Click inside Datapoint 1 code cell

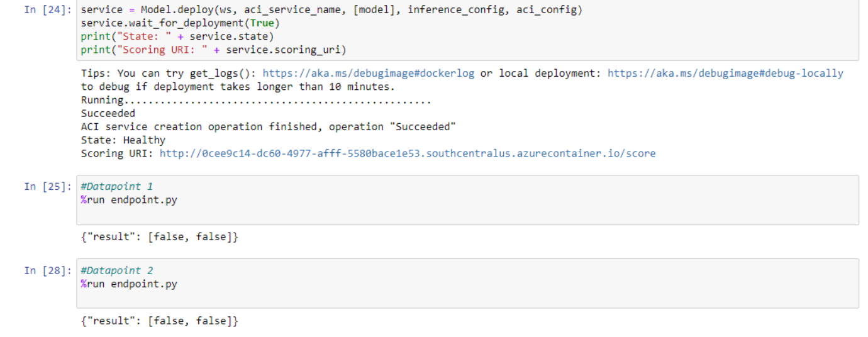pyautogui.click(x=467, y=200)
